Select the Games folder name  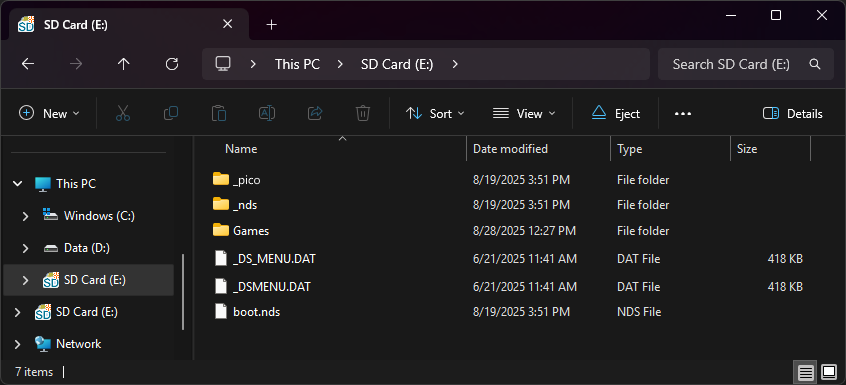coord(251,231)
